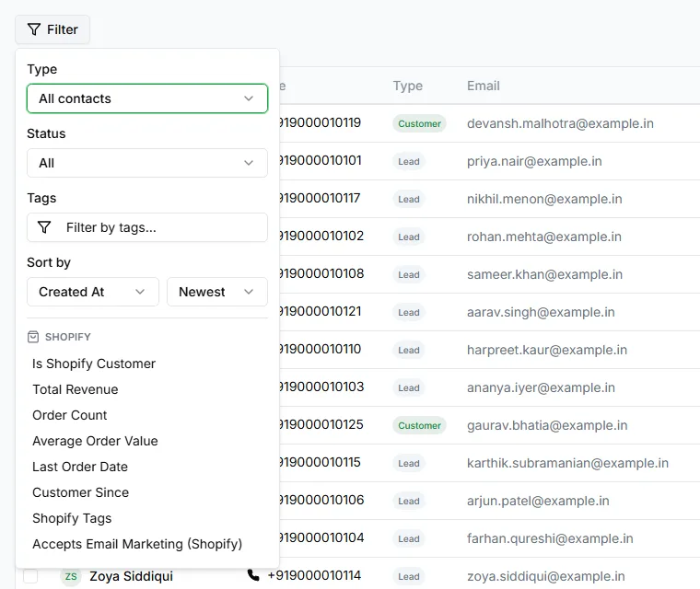
Task: Click the Type column header
Action: [408, 86]
